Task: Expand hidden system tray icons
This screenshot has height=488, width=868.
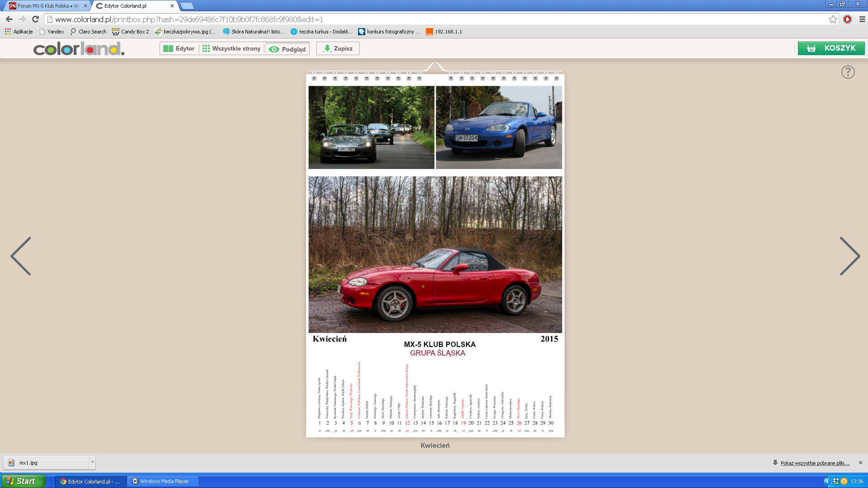Action: (827, 481)
